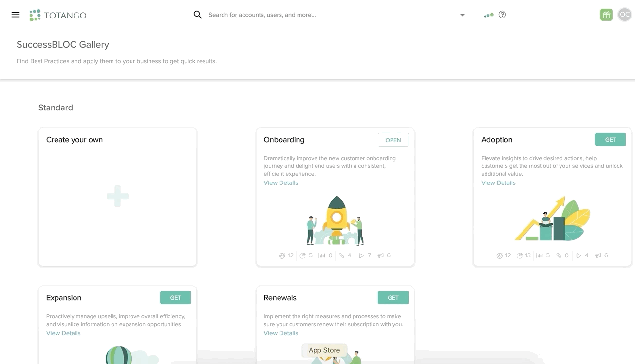The image size is (635, 364).
Task: Expand the search bar dropdown arrow
Action: click(462, 15)
